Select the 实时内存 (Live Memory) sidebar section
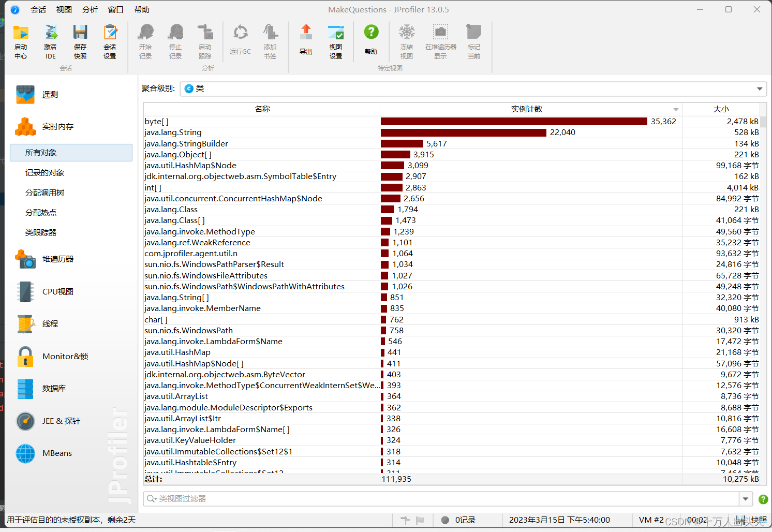The width and height of the screenshot is (772, 532). pos(71,127)
